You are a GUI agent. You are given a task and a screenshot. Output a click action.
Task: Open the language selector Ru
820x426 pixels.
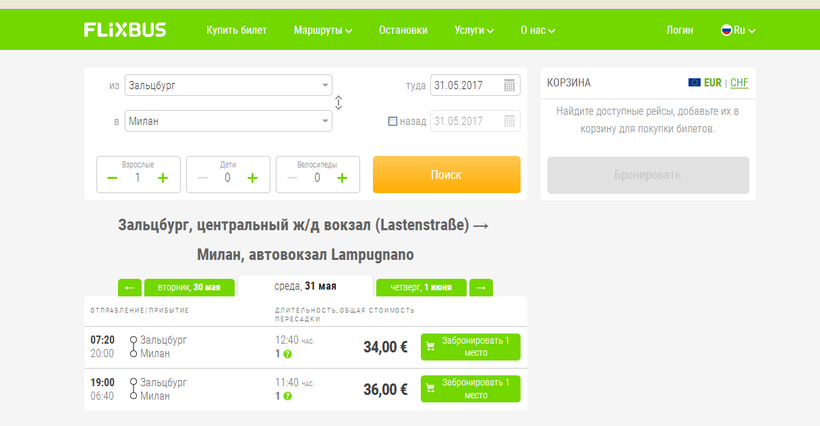[738, 30]
